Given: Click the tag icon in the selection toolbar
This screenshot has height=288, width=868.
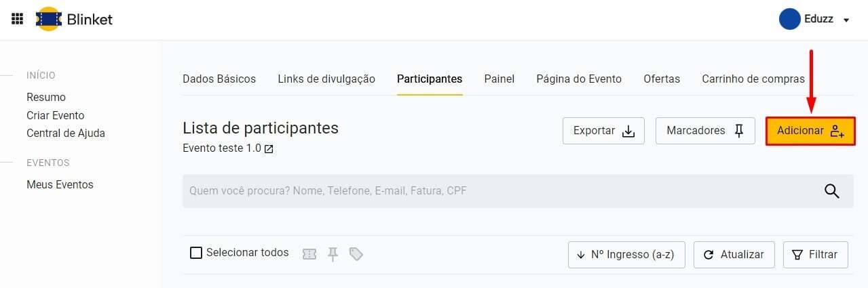Looking at the screenshot, I should click(356, 254).
